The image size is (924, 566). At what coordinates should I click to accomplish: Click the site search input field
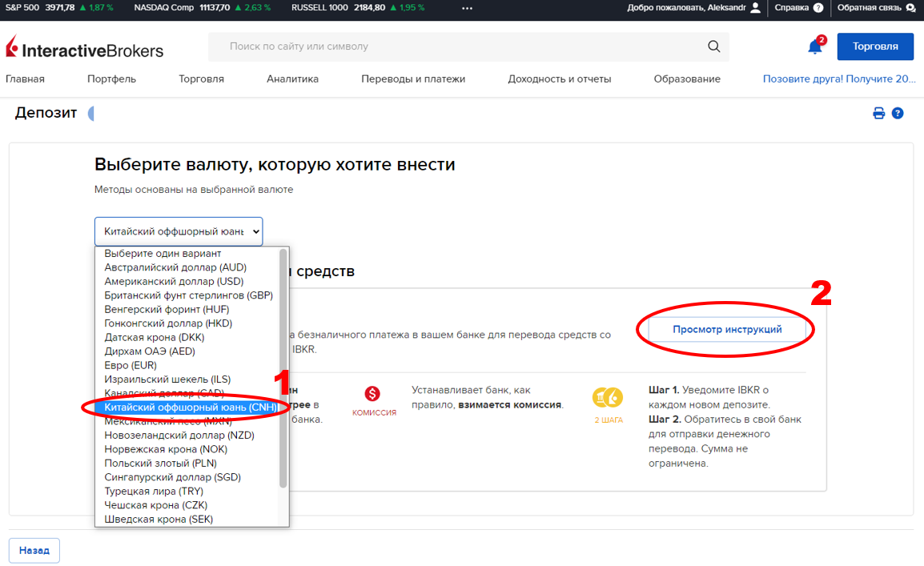point(468,46)
